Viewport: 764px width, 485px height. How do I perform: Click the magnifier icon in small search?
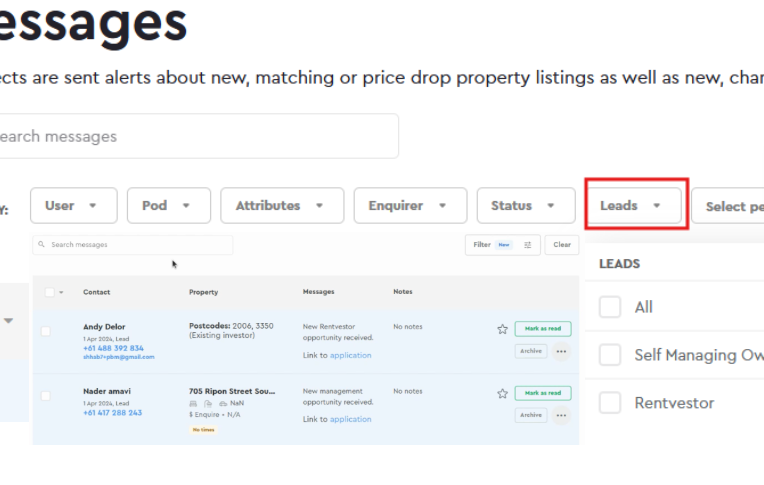tap(41, 244)
